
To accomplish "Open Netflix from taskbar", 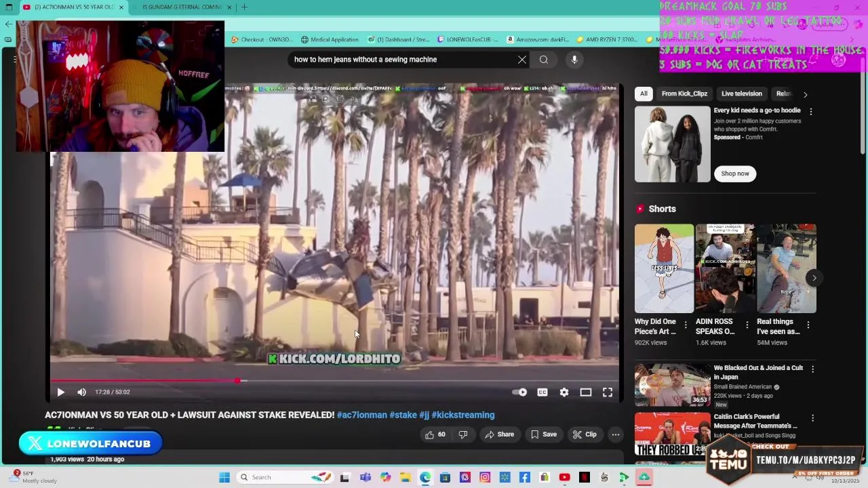I will pos(584,477).
